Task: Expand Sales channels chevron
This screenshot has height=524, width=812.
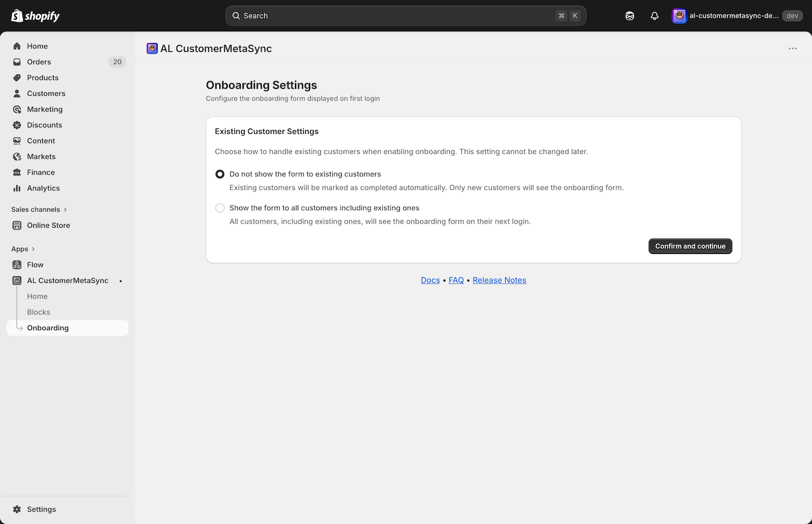Action: click(65, 210)
